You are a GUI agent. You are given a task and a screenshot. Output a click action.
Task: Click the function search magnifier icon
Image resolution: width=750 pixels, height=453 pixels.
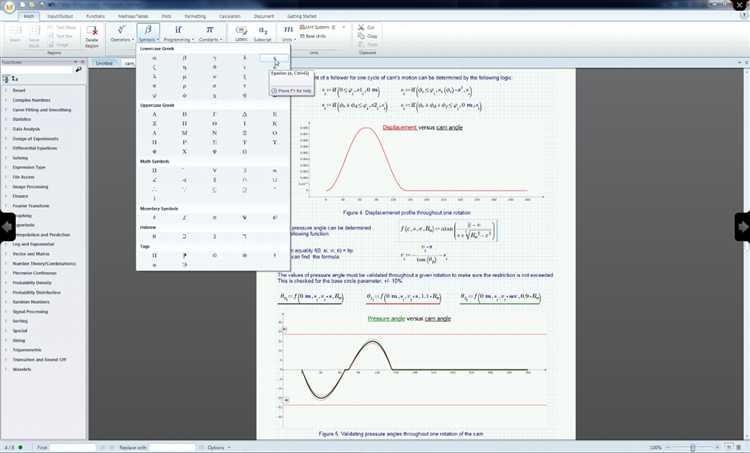point(78,69)
